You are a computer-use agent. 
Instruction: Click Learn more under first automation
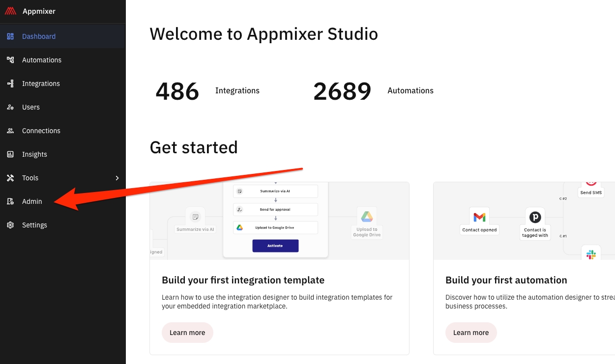pyautogui.click(x=470, y=333)
